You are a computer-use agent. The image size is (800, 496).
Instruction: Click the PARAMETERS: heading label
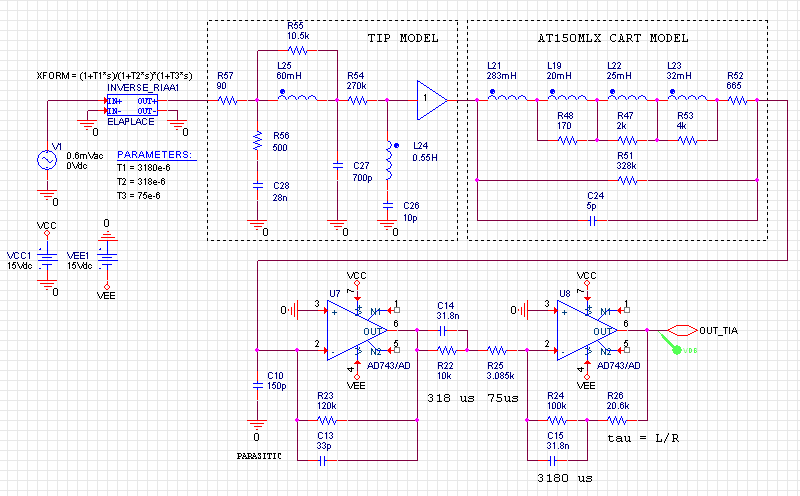click(155, 154)
